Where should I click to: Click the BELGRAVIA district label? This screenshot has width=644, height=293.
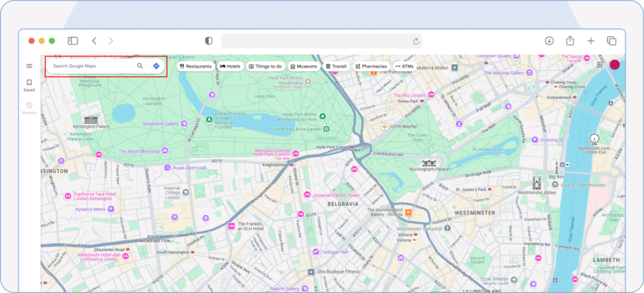click(343, 204)
